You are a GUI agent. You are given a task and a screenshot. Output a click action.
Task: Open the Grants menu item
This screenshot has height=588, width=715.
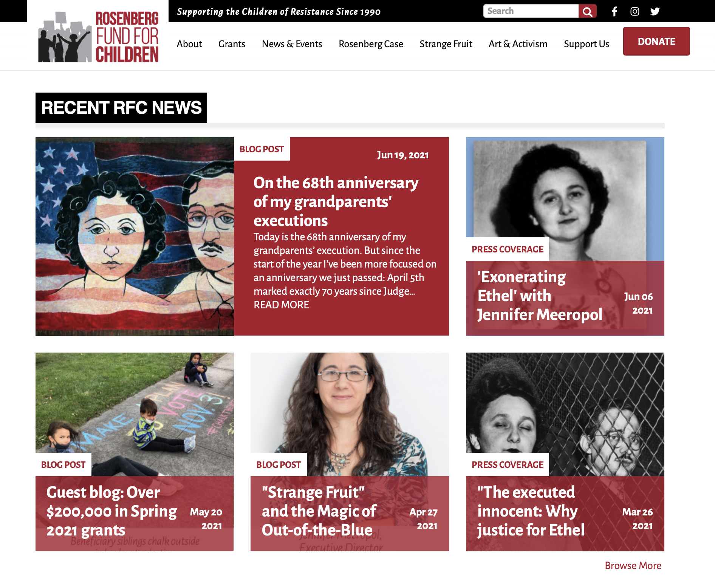click(x=232, y=44)
